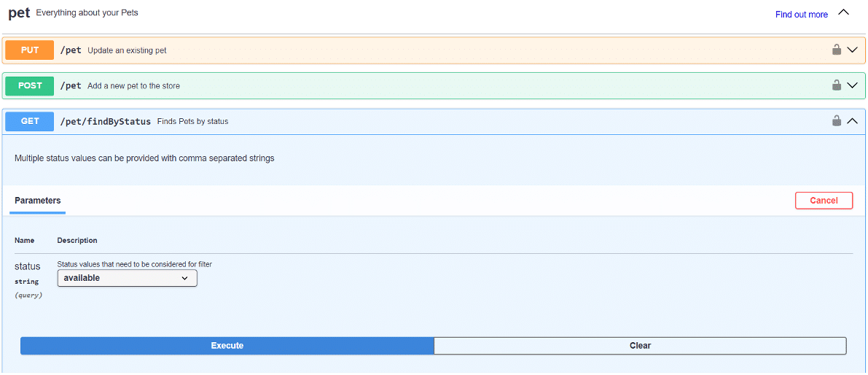Expand the PUT /pet operation chevron
Image resolution: width=868 pixels, height=375 pixels.
(853, 50)
